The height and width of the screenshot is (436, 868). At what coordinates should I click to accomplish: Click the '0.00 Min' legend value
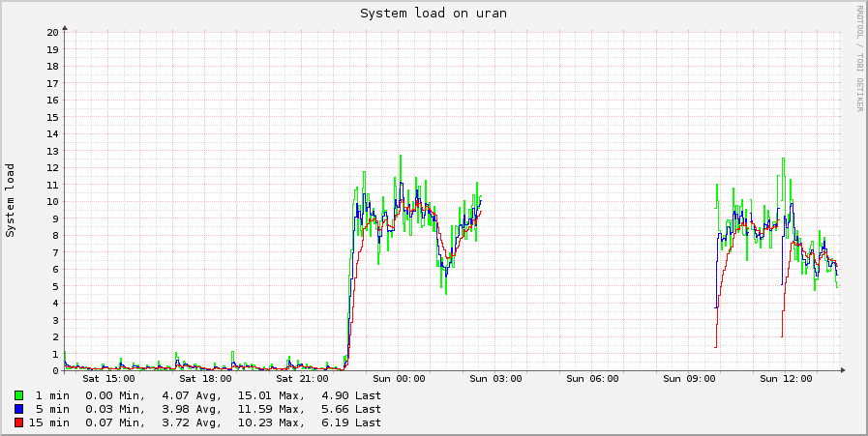[115, 395]
